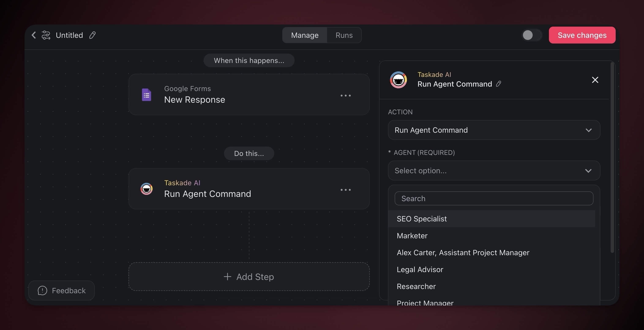Open Google Forms step three-dot menu

345,95
